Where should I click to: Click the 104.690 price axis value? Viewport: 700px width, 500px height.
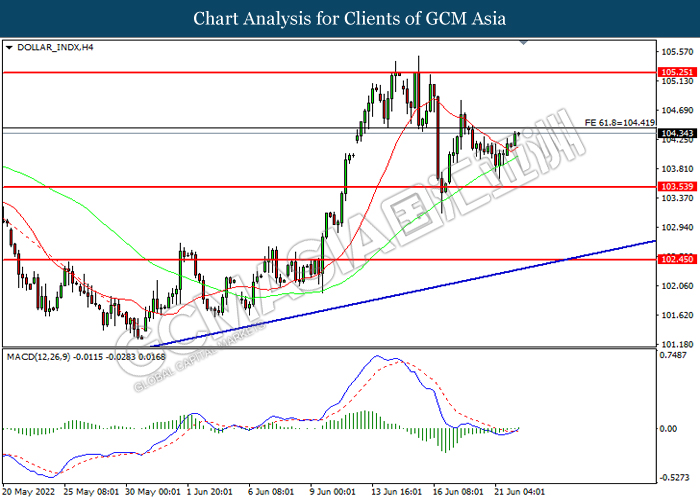click(x=677, y=110)
